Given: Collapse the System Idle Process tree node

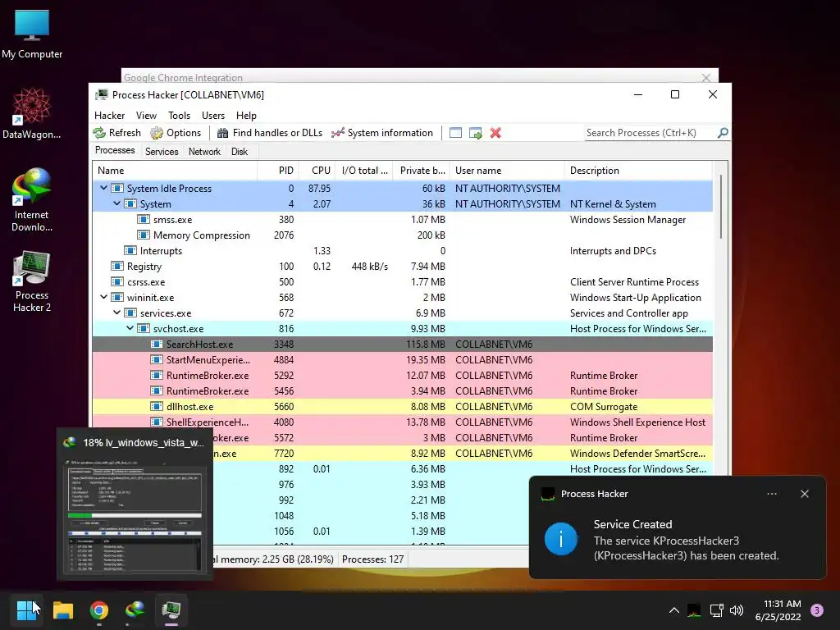Looking at the screenshot, I should pyautogui.click(x=103, y=188).
